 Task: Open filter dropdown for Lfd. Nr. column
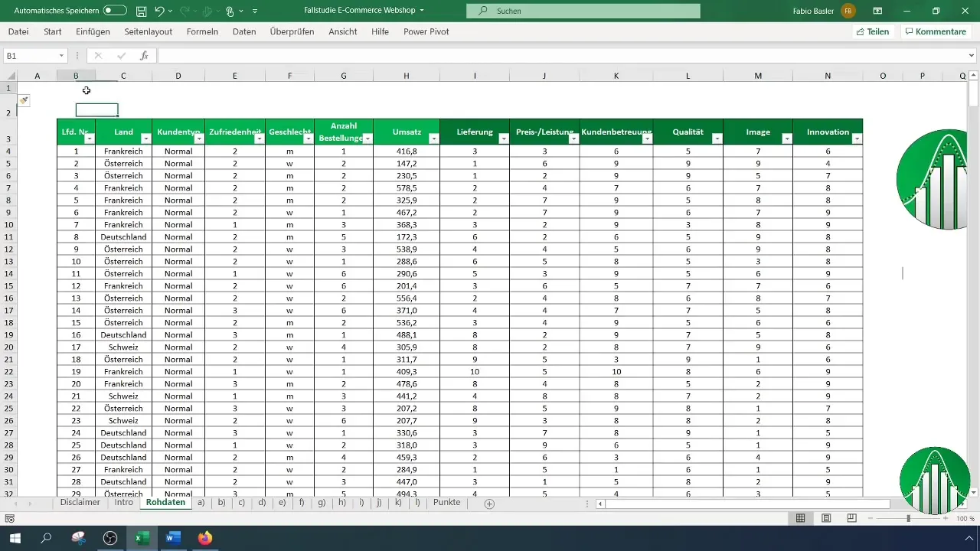point(90,139)
